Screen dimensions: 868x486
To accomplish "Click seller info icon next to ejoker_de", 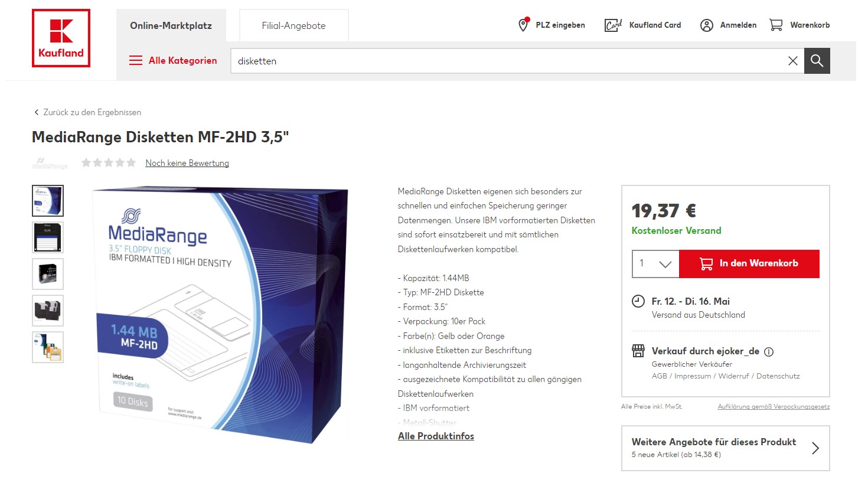I will pos(769,352).
